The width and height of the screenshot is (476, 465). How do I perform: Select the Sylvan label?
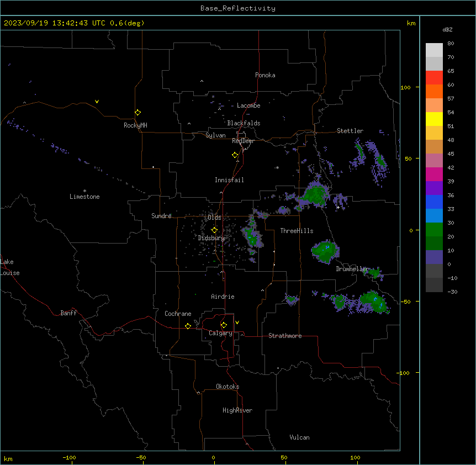point(215,135)
